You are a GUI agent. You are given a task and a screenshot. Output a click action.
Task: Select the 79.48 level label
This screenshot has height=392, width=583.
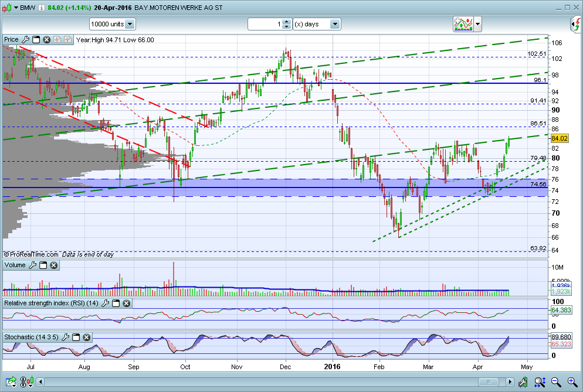(538, 158)
